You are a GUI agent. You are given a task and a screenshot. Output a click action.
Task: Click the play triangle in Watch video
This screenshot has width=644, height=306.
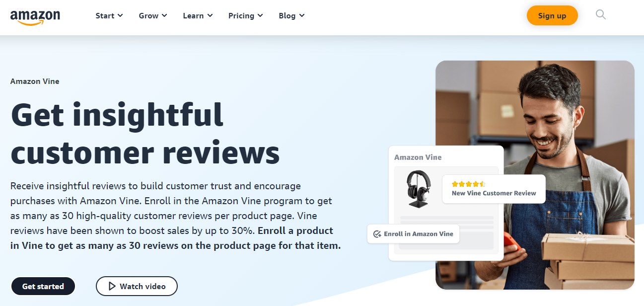pyautogui.click(x=111, y=286)
